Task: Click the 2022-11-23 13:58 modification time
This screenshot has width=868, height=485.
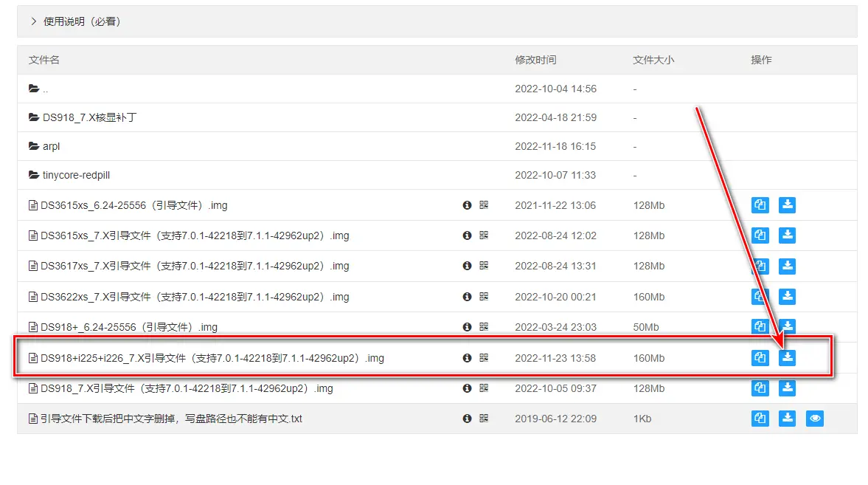Action: click(555, 359)
